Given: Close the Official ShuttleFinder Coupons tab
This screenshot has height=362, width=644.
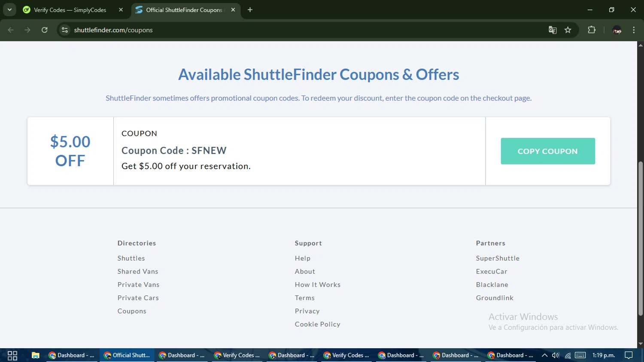Looking at the screenshot, I should coord(233,10).
